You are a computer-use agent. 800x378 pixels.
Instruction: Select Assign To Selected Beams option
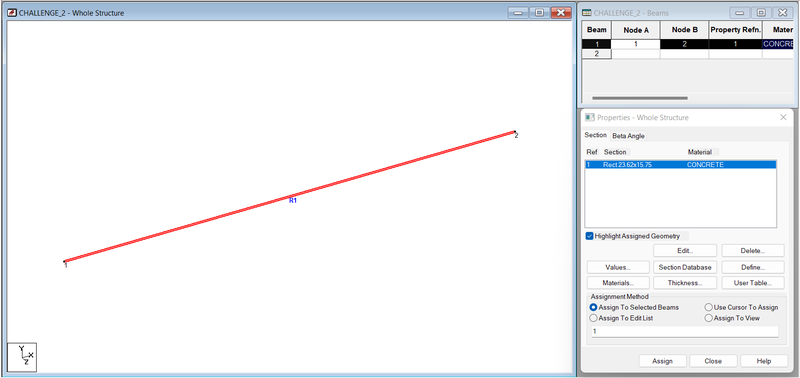click(593, 308)
